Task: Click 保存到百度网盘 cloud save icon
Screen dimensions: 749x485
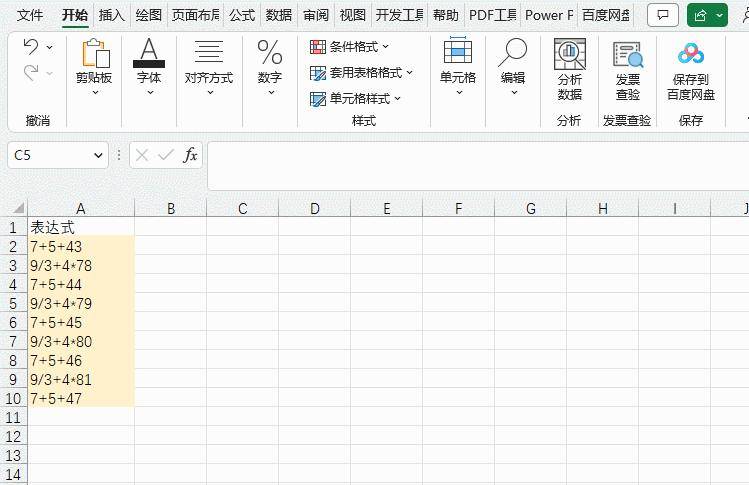Action: point(691,70)
